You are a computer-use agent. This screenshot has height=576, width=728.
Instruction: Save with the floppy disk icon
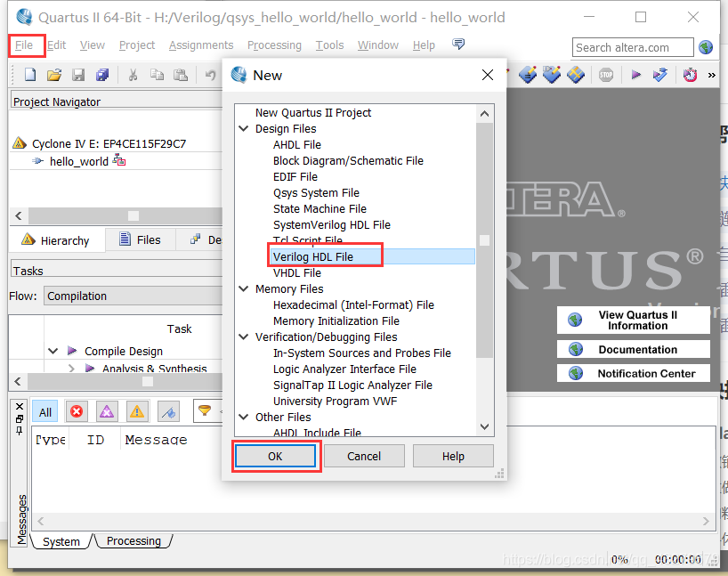click(x=78, y=74)
